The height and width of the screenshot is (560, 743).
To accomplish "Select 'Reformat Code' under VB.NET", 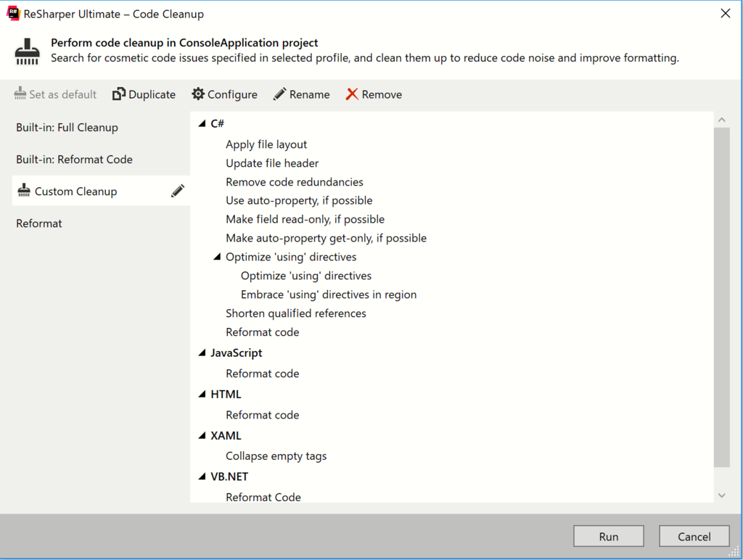I will tap(263, 497).
